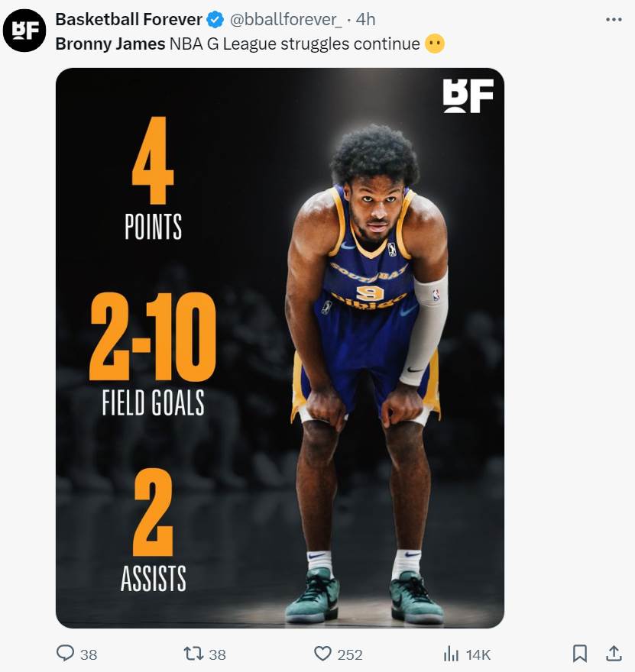The height and width of the screenshot is (672, 635).
Task: Click the blue verified badge
Action: [x=215, y=20]
